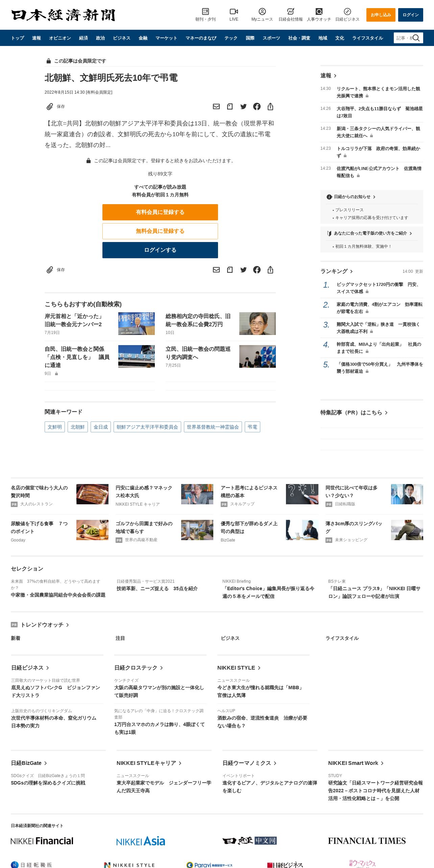The height and width of the screenshot is (868, 434).
Task: Click the top clip/scrap note icon
Action: [230, 106]
